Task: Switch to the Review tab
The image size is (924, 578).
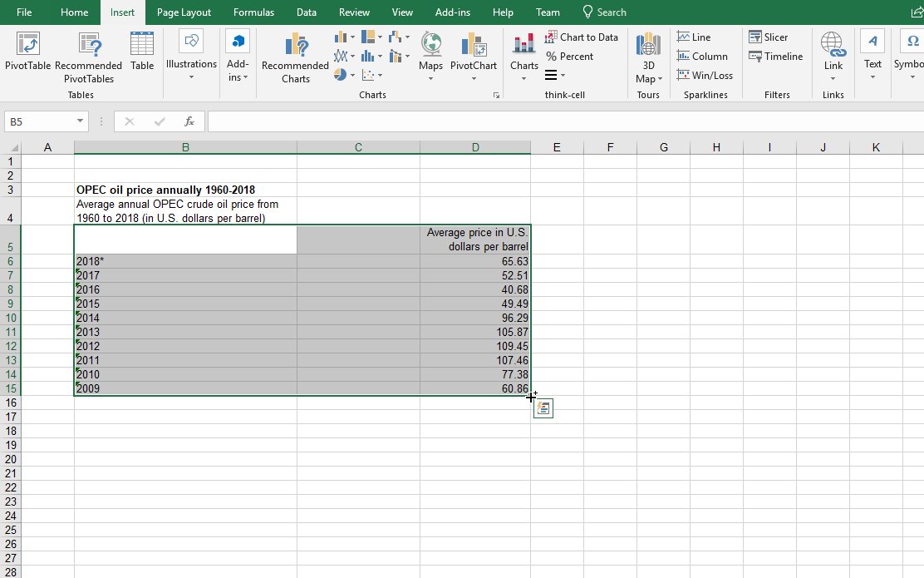Action: (354, 12)
